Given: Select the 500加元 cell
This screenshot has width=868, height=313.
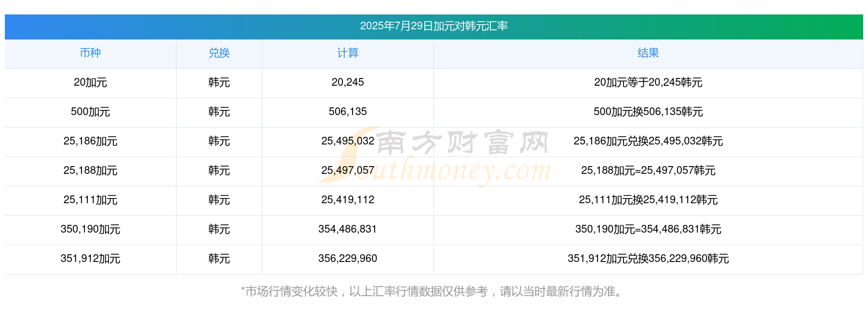Looking at the screenshot, I should pyautogui.click(x=90, y=112).
